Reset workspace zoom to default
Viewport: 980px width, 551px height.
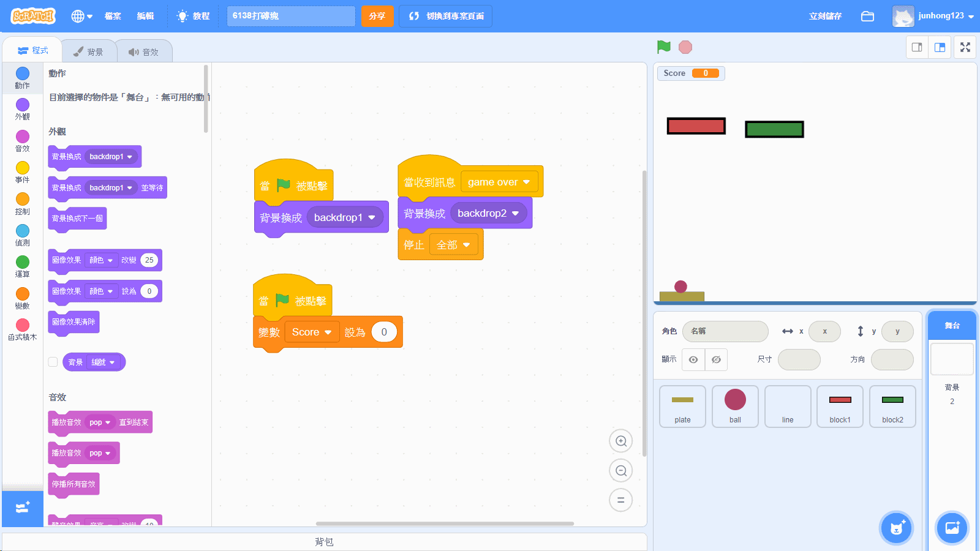(620, 500)
